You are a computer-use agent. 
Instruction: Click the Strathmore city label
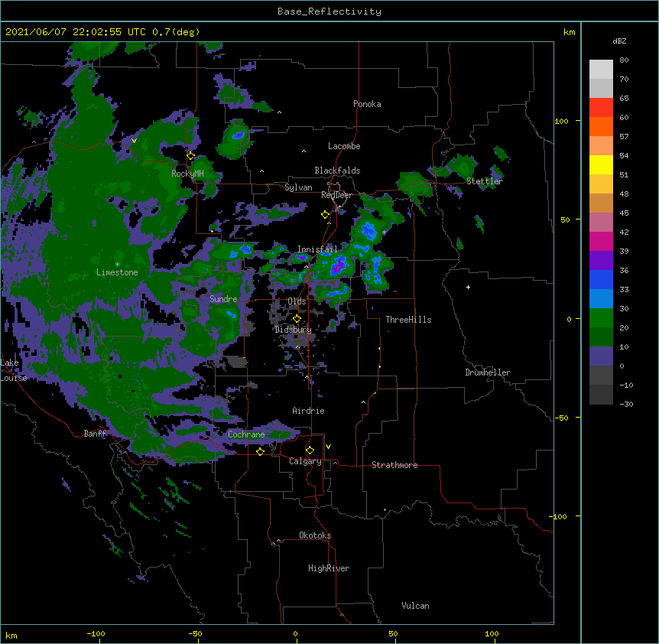tap(394, 465)
